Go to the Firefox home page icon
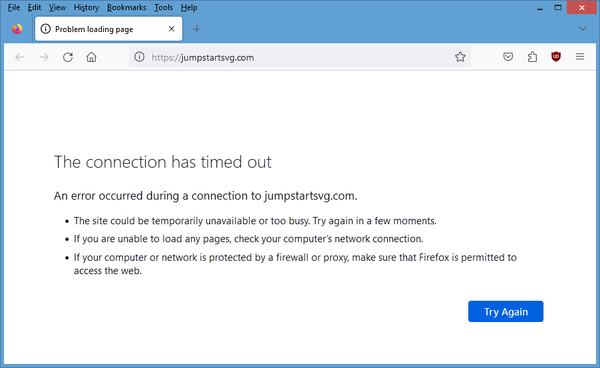The width and height of the screenshot is (600, 368). click(x=91, y=57)
